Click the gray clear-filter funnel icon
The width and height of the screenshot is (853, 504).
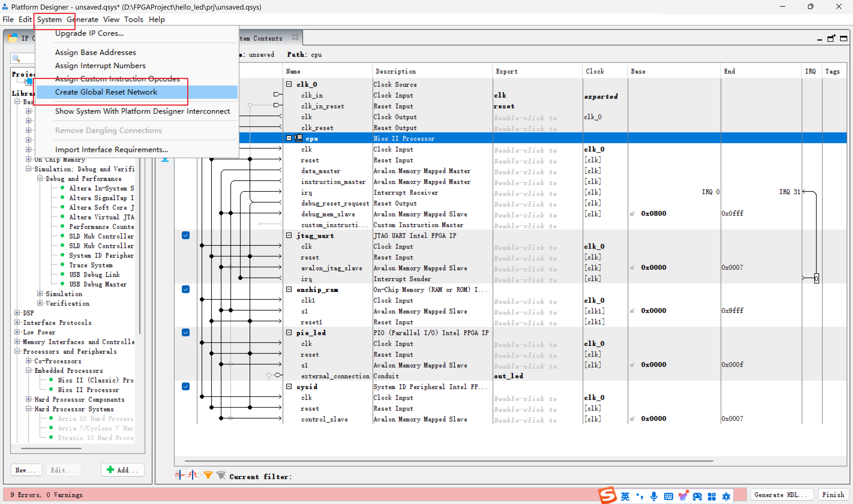221,475
